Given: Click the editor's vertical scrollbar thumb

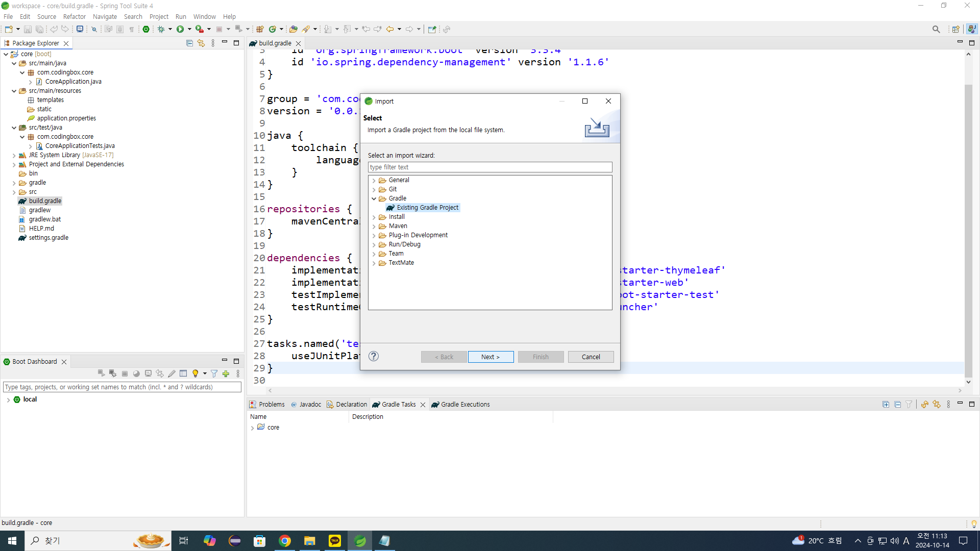Looking at the screenshot, I should [968, 230].
